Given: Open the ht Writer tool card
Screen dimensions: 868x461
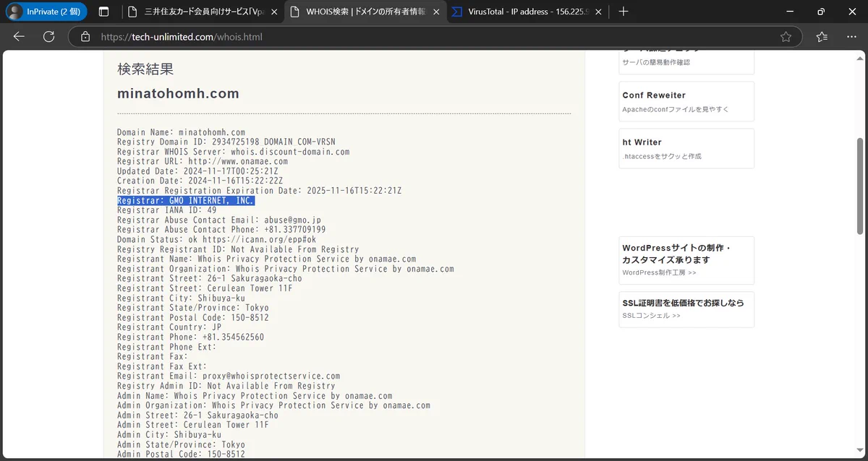Looking at the screenshot, I should [x=686, y=148].
